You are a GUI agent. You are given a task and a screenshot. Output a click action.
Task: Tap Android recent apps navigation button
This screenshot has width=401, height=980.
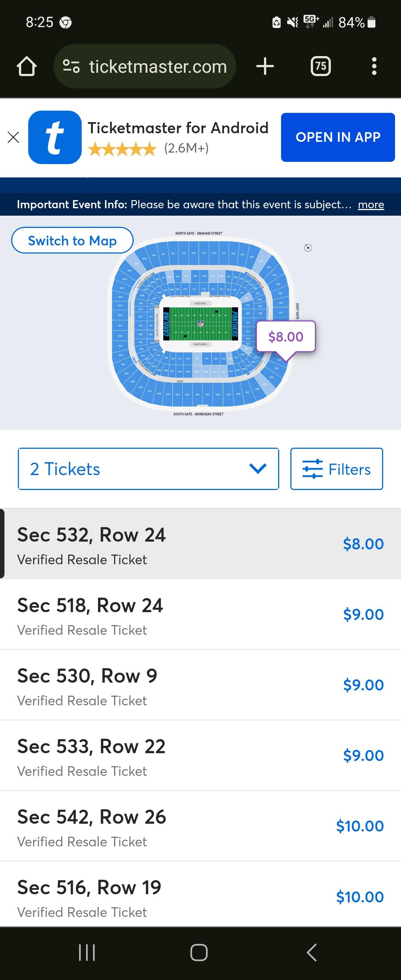point(87,953)
